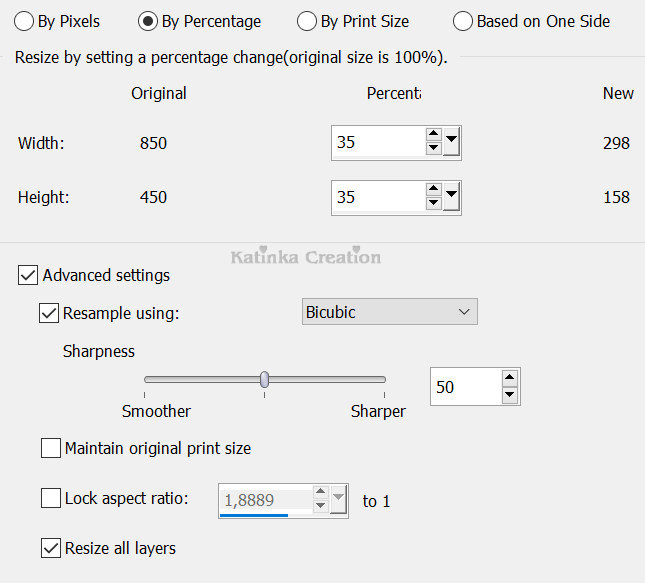The height and width of the screenshot is (583, 645).
Task: Enable the Lock aspect ratio checkbox
Action: 51,498
